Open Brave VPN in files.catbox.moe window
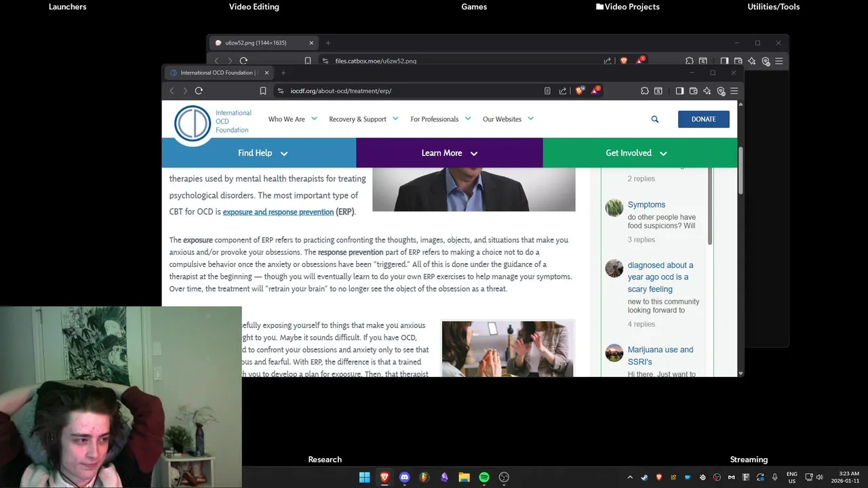 click(766, 61)
